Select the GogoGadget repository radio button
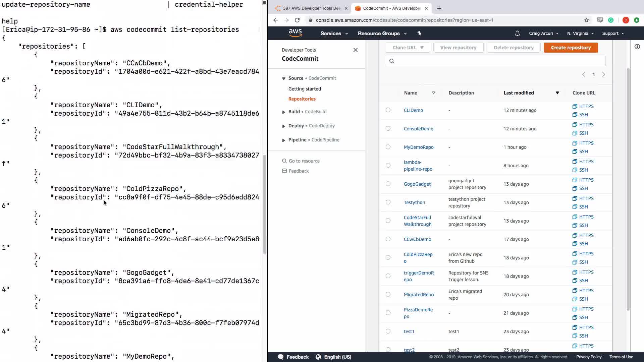Image resolution: width=644 pixels, height=362 pixels. point(388,184)
